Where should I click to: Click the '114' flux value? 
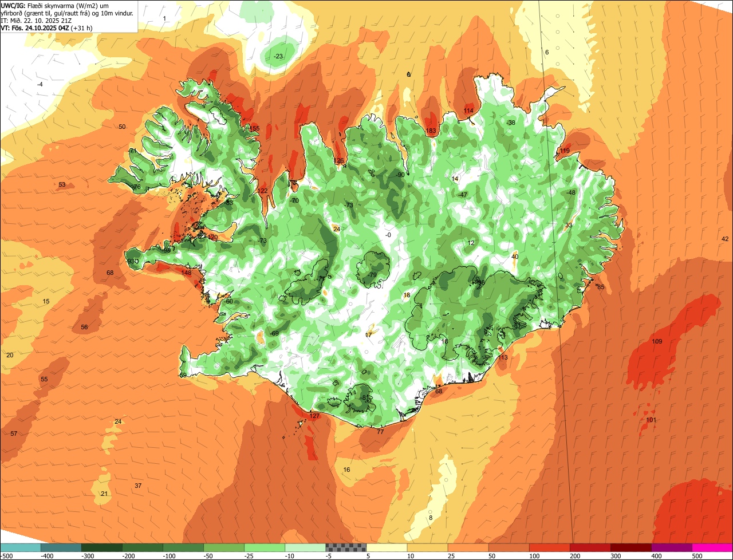[468, 111]
